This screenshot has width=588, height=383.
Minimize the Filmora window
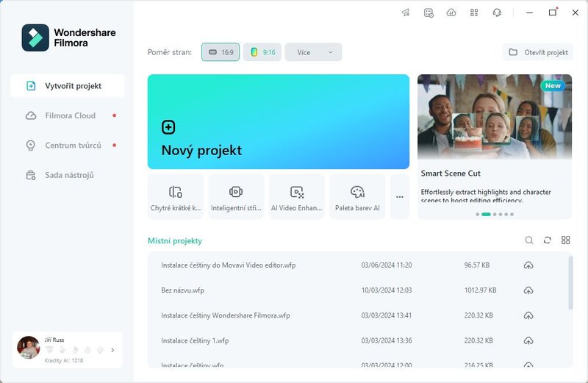pos(529,12)
